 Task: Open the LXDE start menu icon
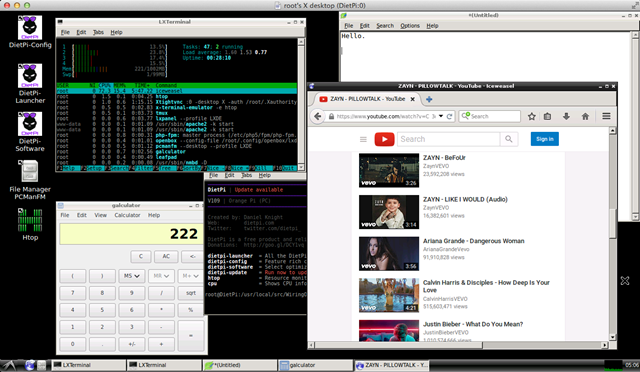pyautogui.click(x=9, y=365)
